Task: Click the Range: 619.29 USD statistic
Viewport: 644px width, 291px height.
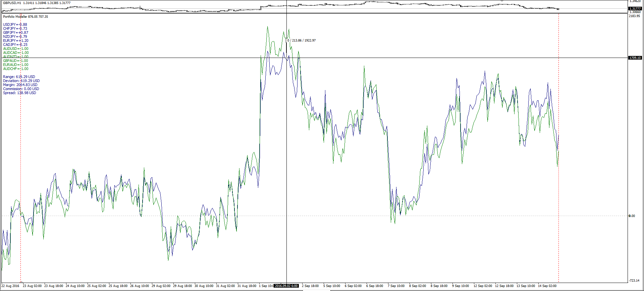Action: click(x=19, y=77)
